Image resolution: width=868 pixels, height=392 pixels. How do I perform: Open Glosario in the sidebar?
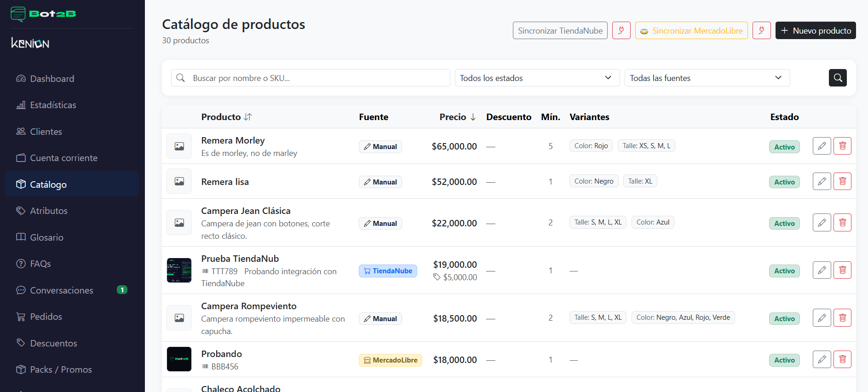72,237
